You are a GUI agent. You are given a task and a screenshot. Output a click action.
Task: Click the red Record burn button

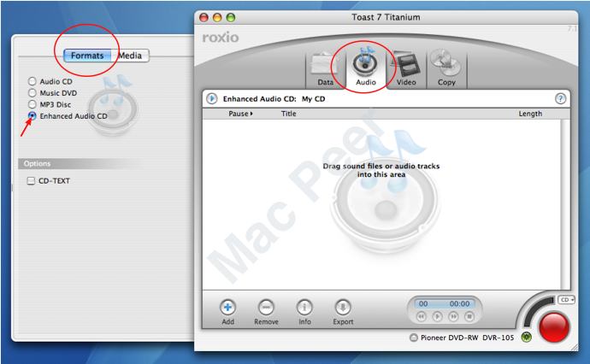(x=554, y=326)
